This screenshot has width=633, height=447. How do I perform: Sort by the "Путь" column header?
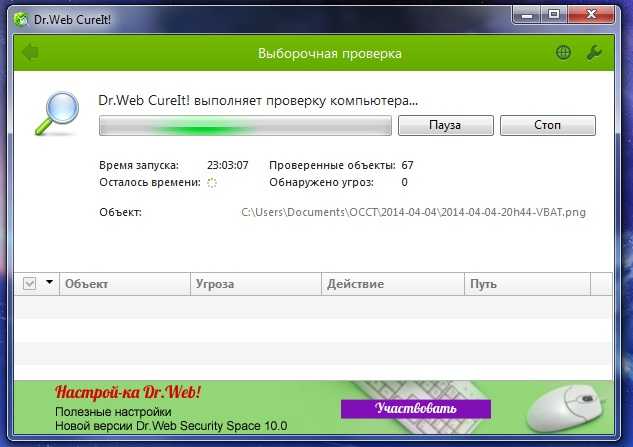click(527, 284)
